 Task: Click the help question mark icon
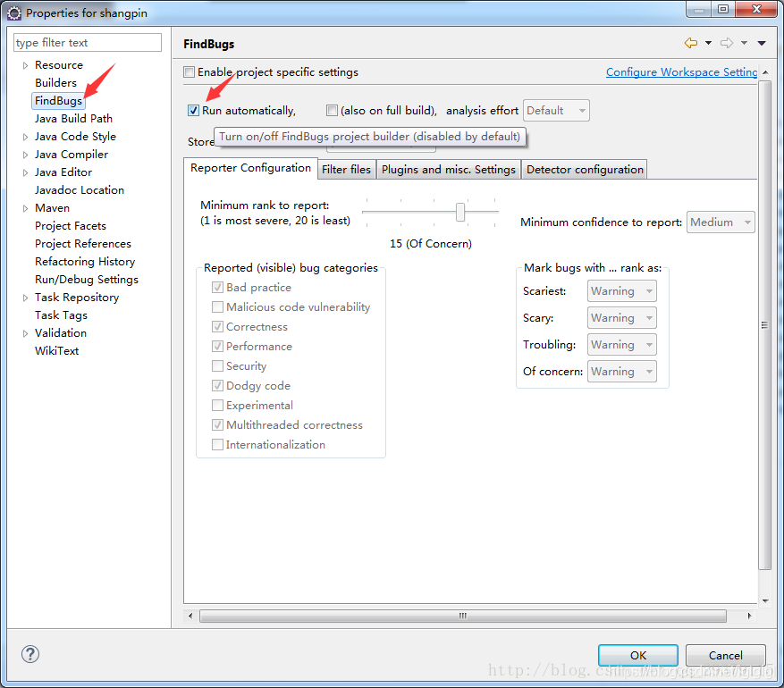click(30, 654)
